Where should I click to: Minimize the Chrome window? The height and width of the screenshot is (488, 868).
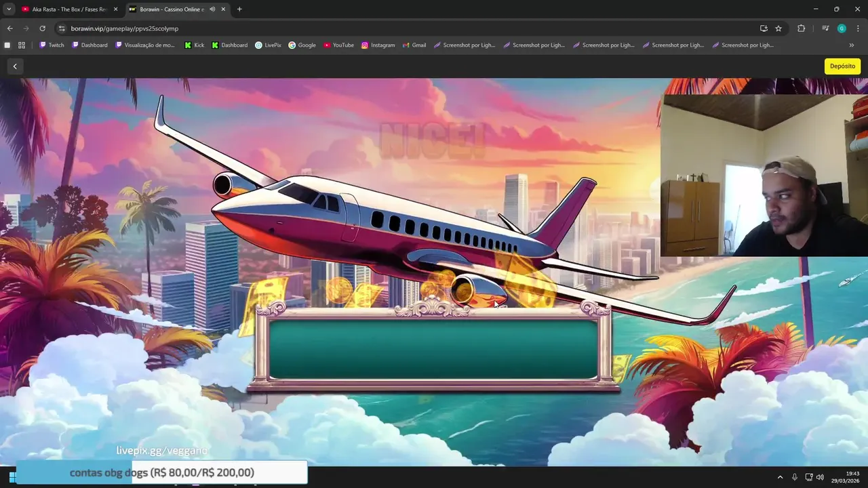click(x=816, y=9)
